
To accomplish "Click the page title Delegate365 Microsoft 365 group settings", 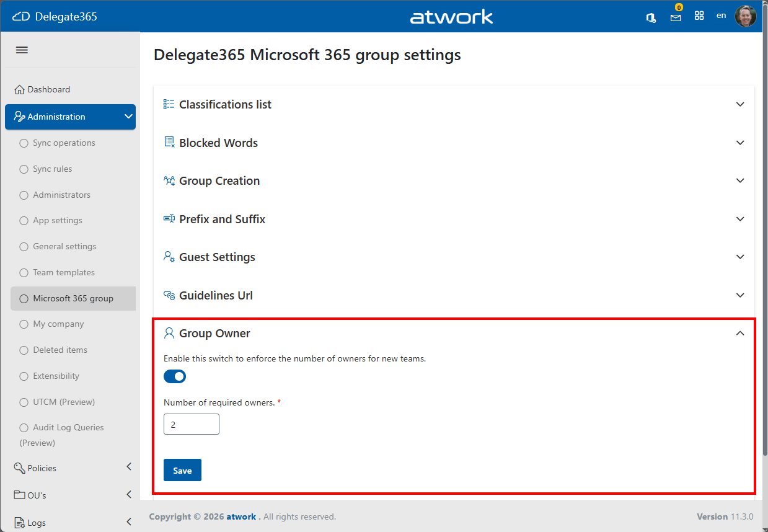I will [307, 55].
